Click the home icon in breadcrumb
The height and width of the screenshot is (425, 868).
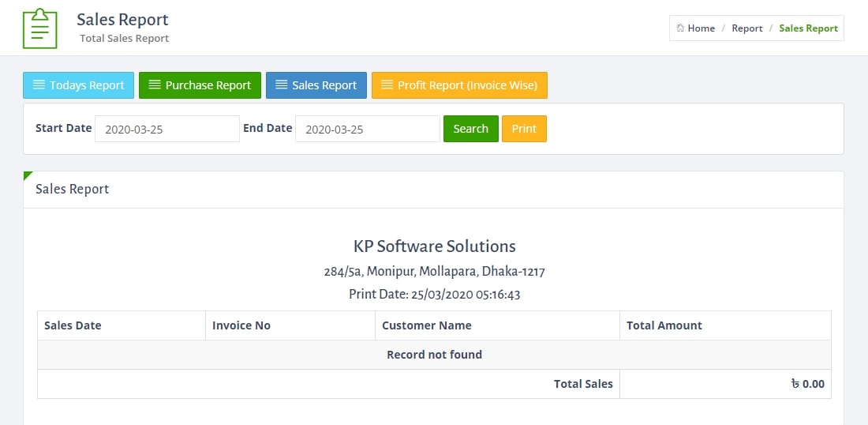[x=680, y=28]
